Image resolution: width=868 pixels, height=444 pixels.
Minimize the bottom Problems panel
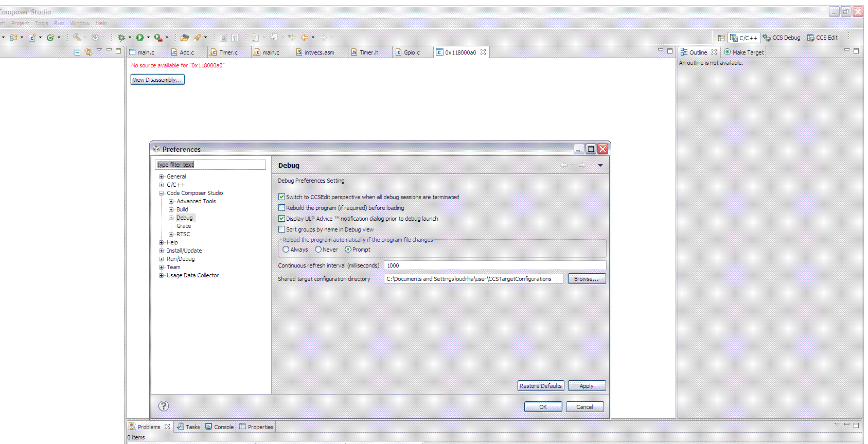click(847, 424)
